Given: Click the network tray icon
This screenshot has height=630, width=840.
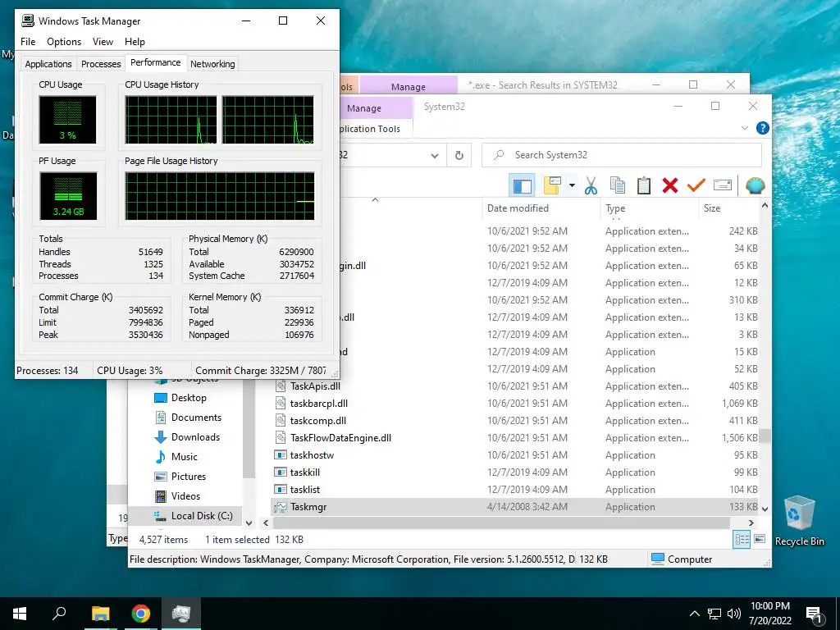Looking at the screenshot, I should (714, 614).
